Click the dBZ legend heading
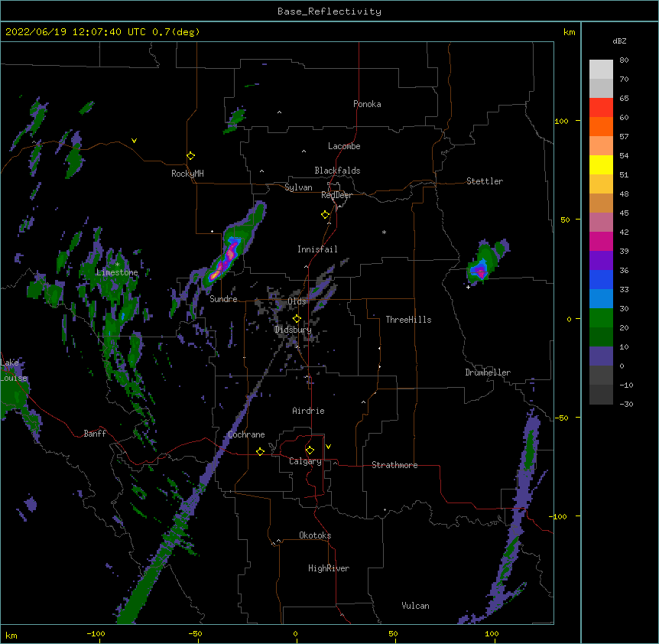The image size is (659, 644). 619,41
